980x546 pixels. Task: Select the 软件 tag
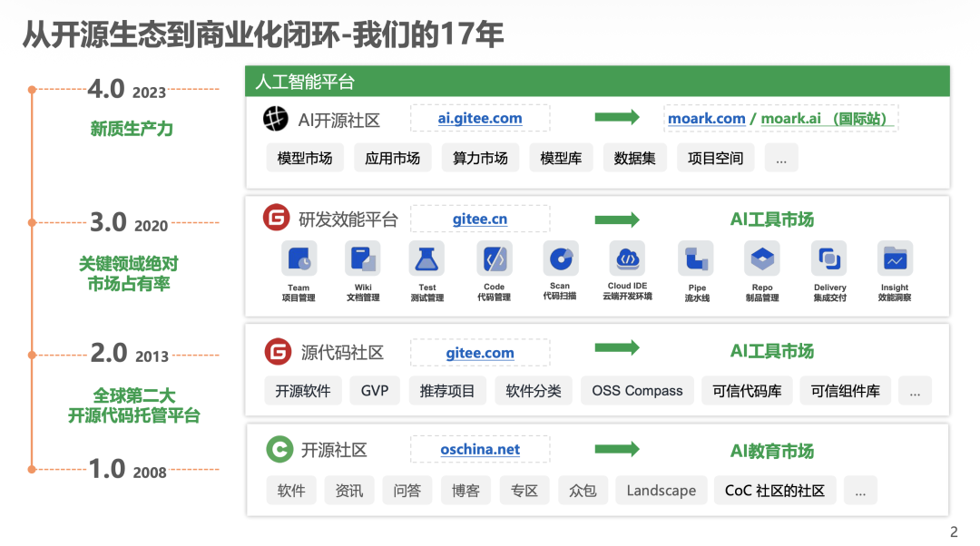tap(291, 491)
